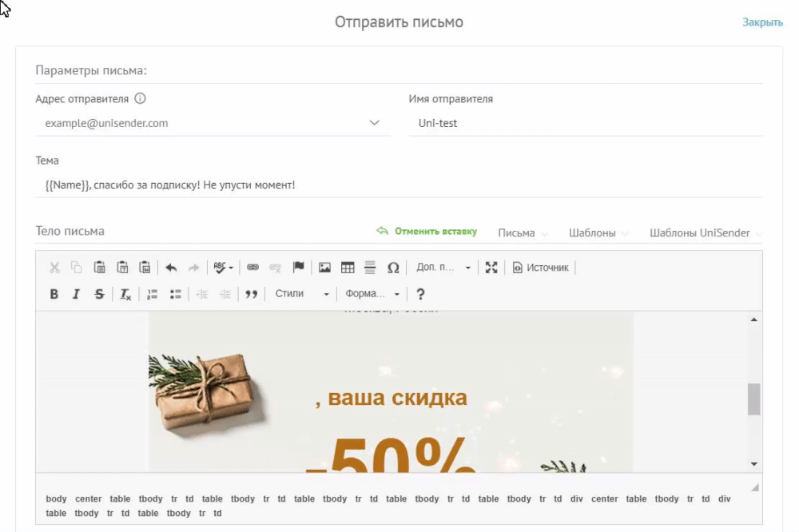Insert horizontal line icon
799x532 pixels.
tap(370, 268)
